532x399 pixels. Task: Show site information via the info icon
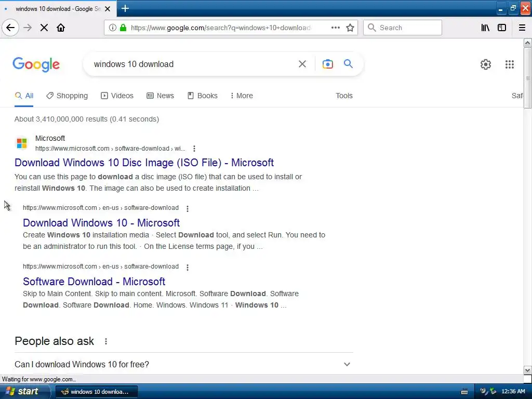112,28
